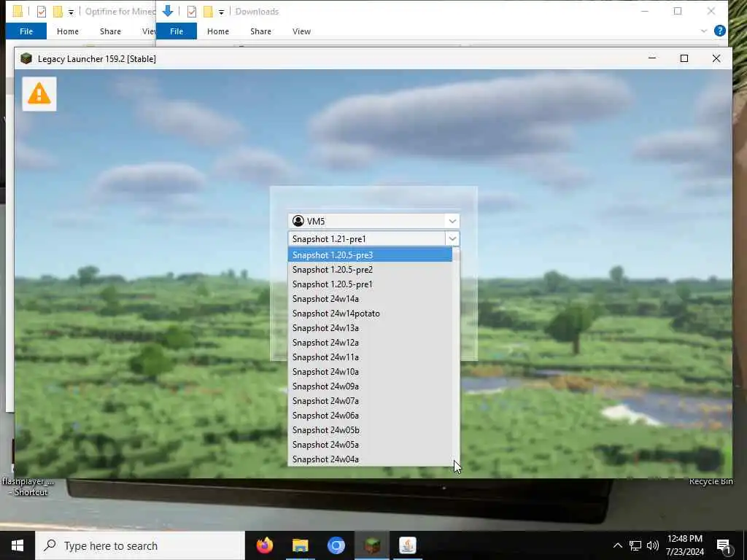Click the Legacy Launcher title bar block icon
747x560 pixels.
(26, 58)
